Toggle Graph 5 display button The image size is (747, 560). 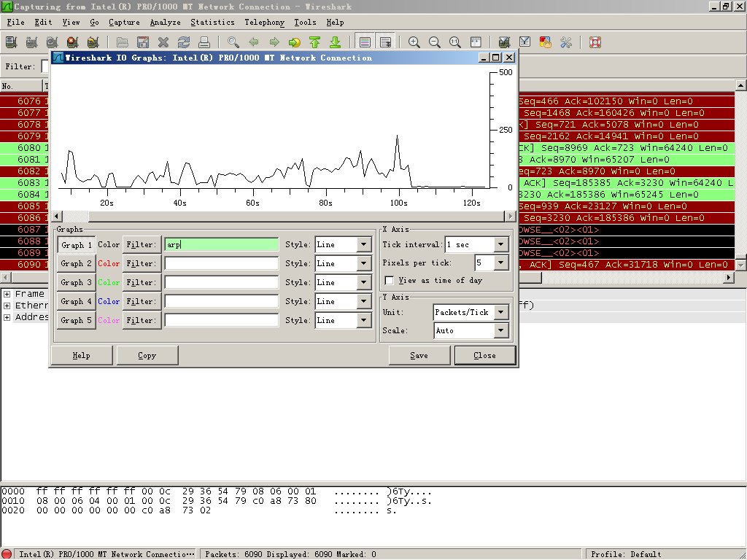click(76, 321)
